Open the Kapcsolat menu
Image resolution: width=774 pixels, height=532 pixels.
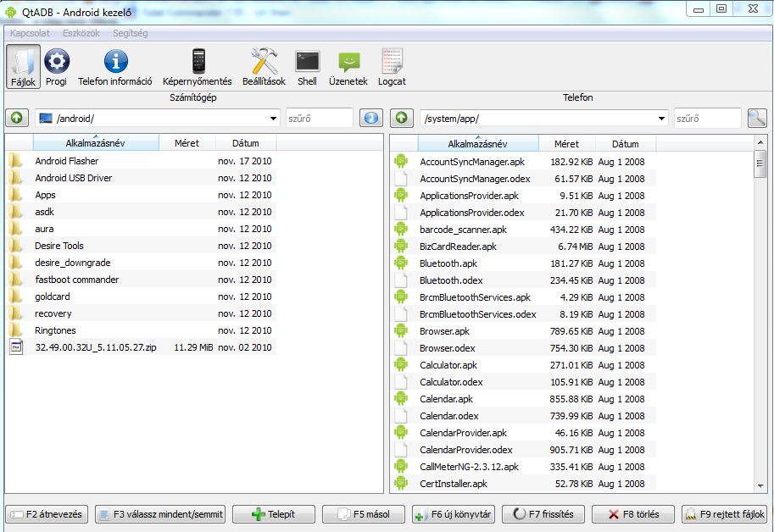(31, 33)
